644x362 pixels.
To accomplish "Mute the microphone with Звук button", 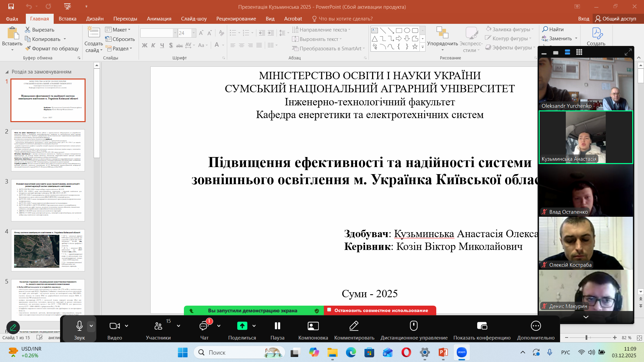I will tap(79, 326).
